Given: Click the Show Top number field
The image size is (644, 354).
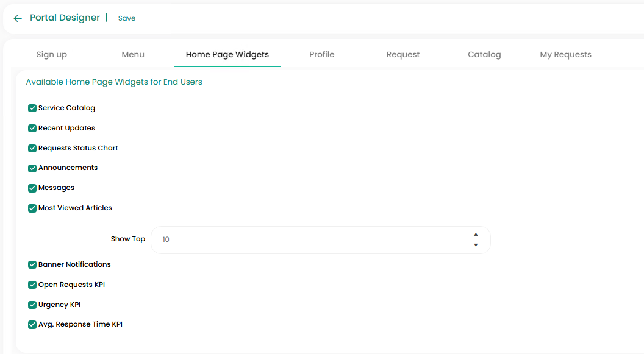Looking at the screenshot, I should click(x=311, y=240).
